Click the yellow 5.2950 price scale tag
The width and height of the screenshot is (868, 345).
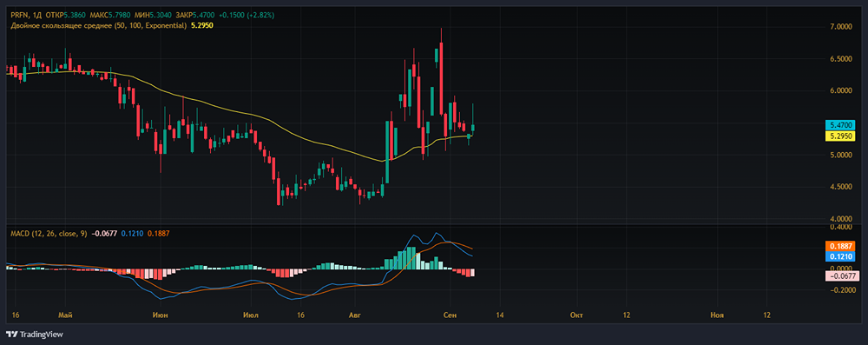click(x=840, y=136)
